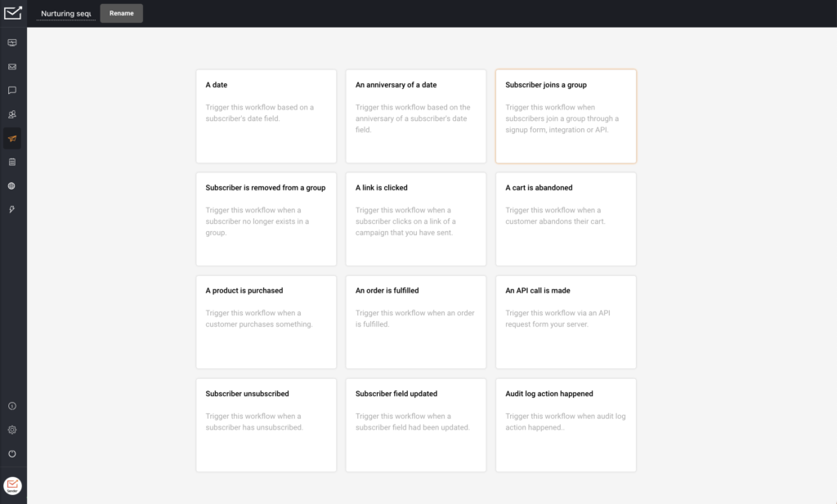Select 'Subscriber unsubscribed' trigger card
The image size is (837, 504).
(x=266, y=425)
